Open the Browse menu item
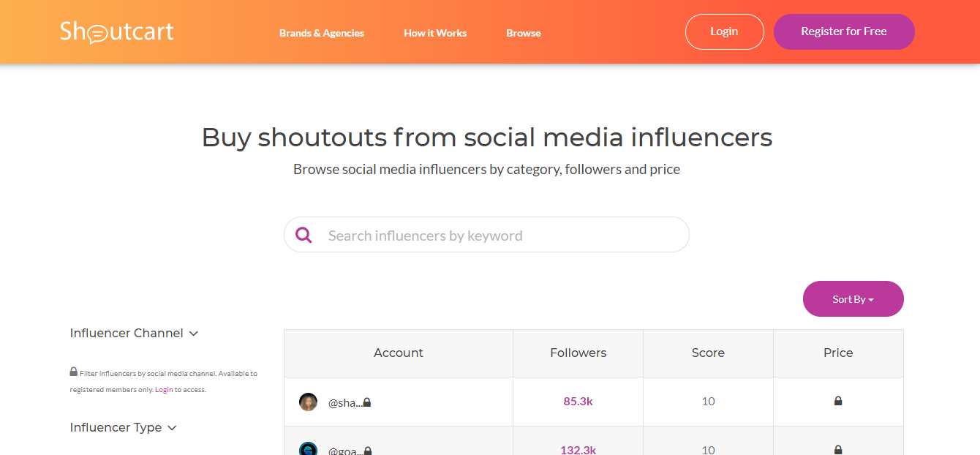This screenshot has height=455, width=980. click(524, 33)
